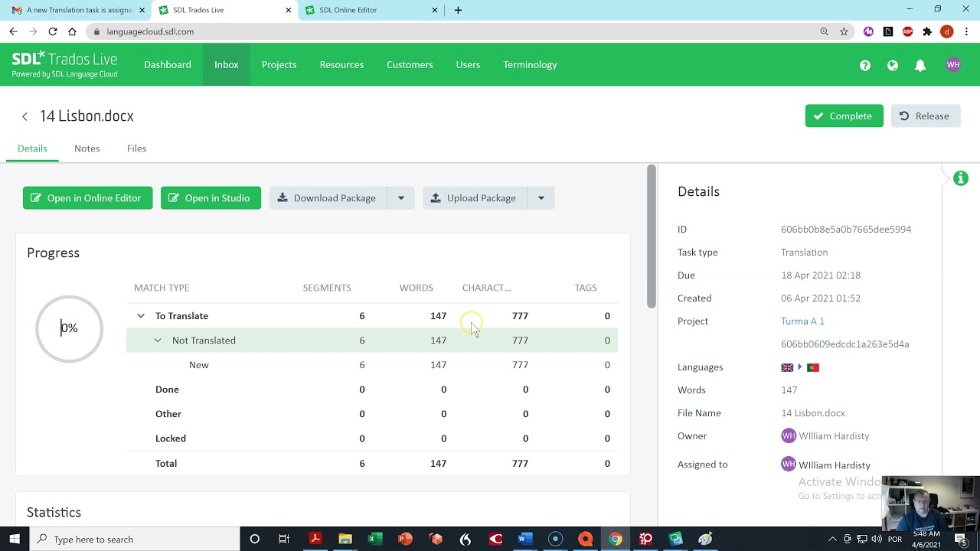This screenshot has width=980, height=551.
Task: Click the CHARACT... column header
Action: tap(486, 288)
